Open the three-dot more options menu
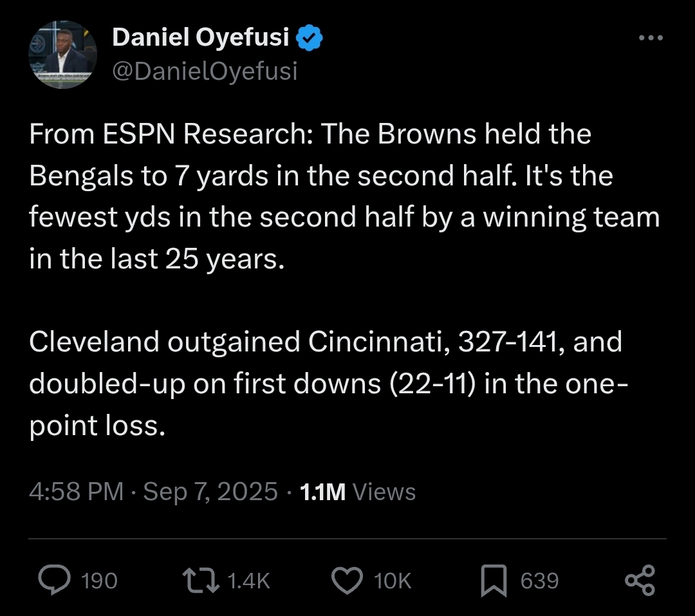Screen dimensions: 695x616 [651, 38]
